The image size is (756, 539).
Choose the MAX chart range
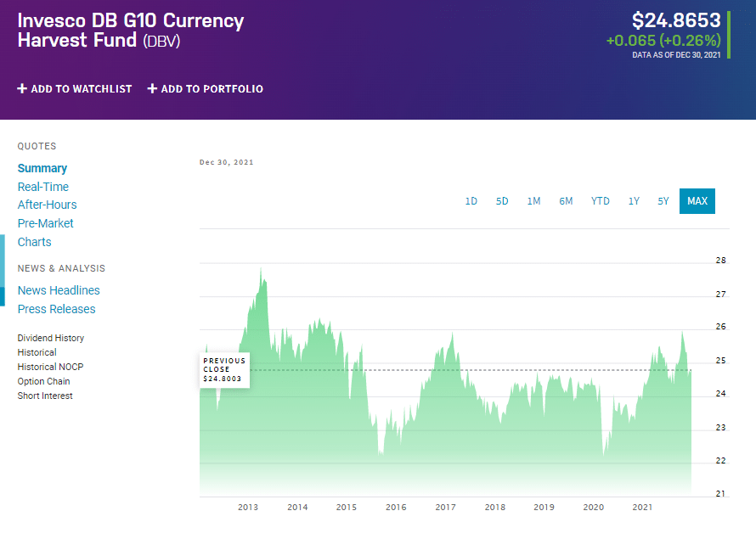click(x=697, y=201)
